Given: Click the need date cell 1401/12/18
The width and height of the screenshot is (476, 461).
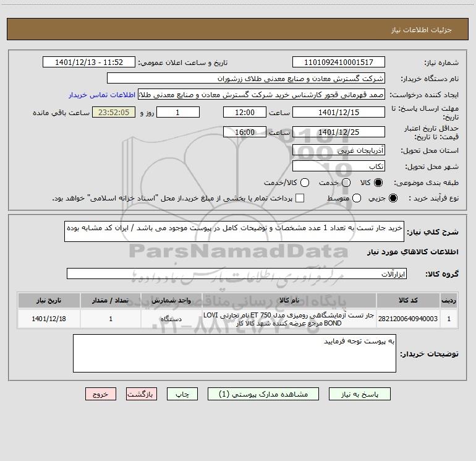Looking at the screenshot, I should [49, 319].
